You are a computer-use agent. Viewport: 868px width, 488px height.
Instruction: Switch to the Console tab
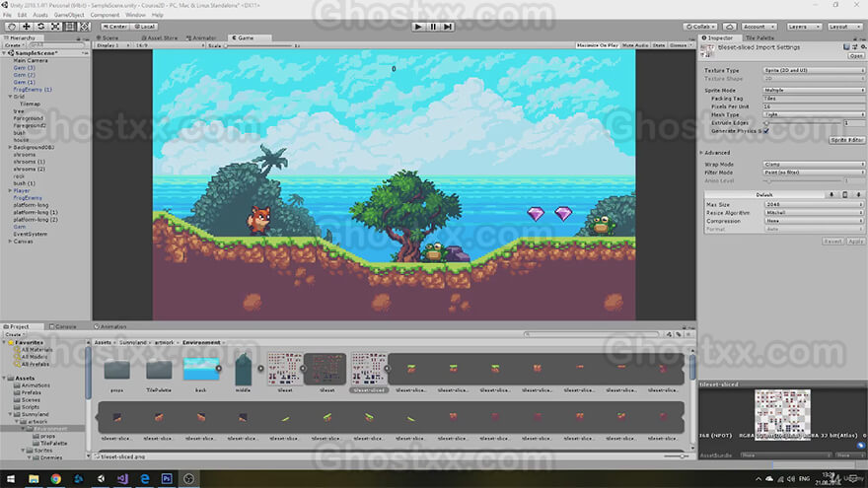[63, 327]
